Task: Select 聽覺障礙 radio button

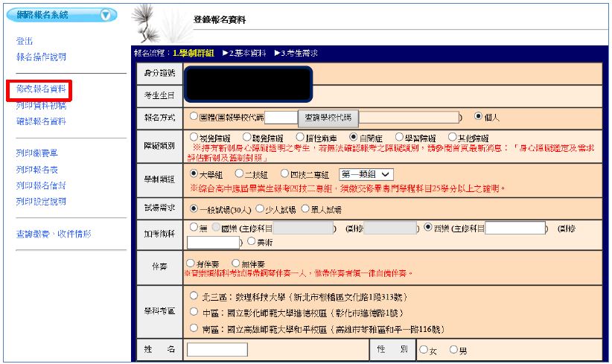Action: coord(246,137)
